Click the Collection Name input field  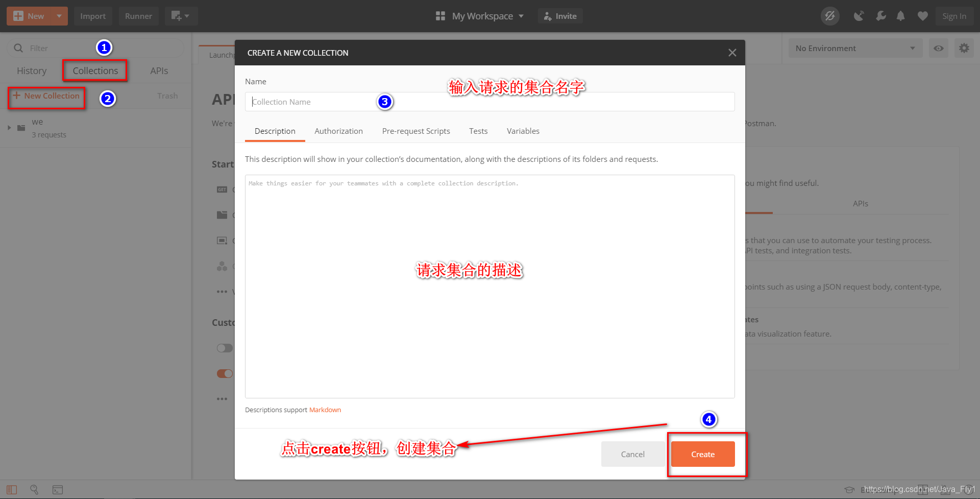click(489, 102)
